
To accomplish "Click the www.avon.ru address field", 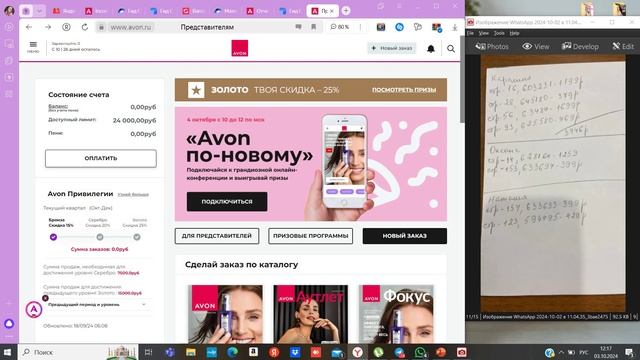I will coord(131,27).
